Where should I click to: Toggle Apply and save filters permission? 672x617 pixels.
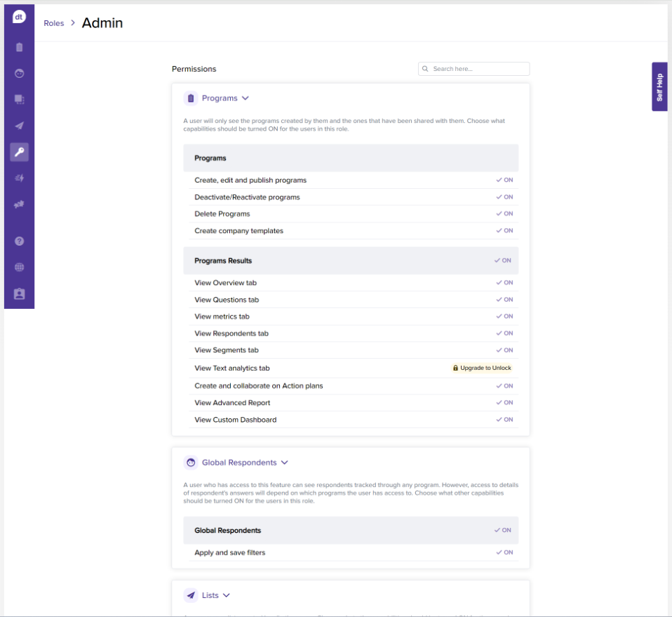[x=504, y=552]
